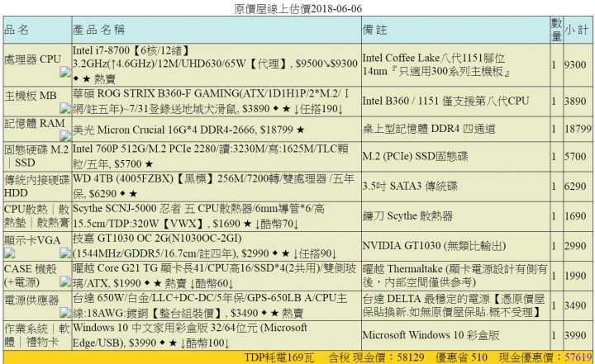Click the image icon in CASE 機殼 cell

(65, 281)
